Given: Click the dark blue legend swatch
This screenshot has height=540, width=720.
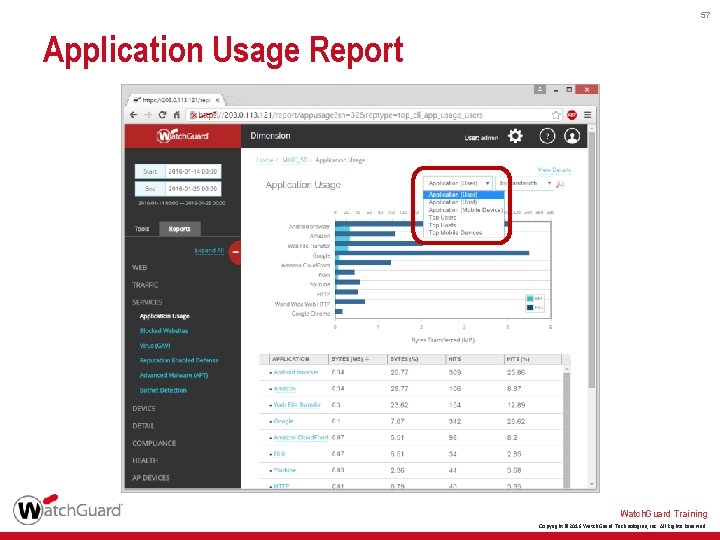Looking at the screenshot, I should [x=530, y=307].
